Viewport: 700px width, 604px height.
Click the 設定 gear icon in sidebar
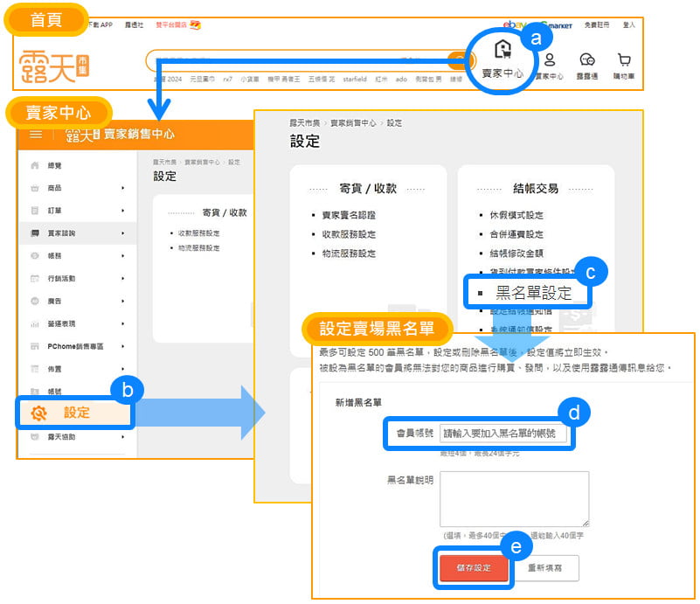pos(38,413)
